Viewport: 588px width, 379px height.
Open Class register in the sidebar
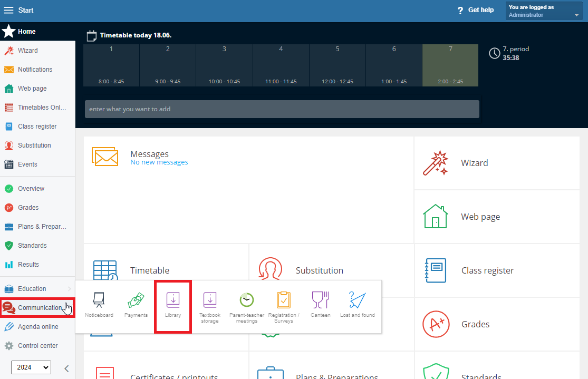(37, 127)
